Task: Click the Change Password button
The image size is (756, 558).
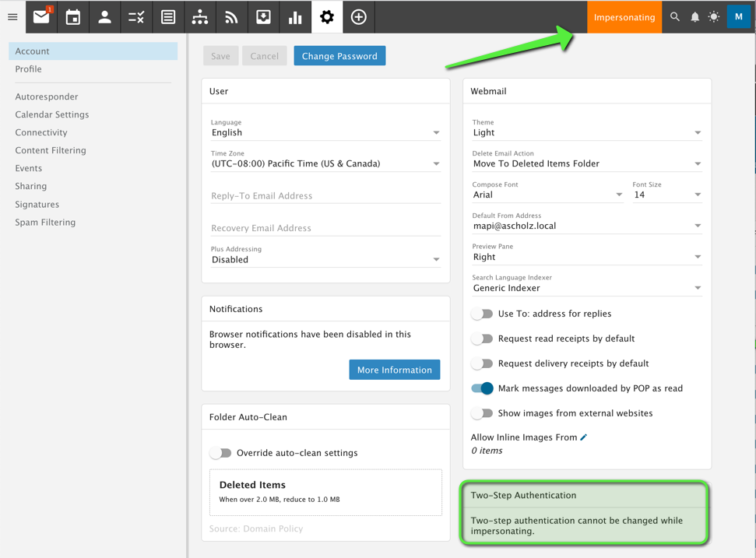Action: point(339,56)
